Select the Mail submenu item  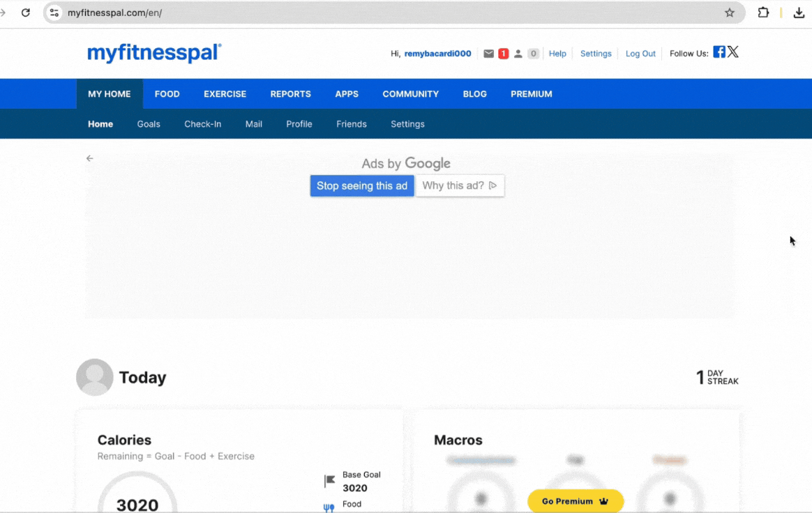(x=254, y=124)
